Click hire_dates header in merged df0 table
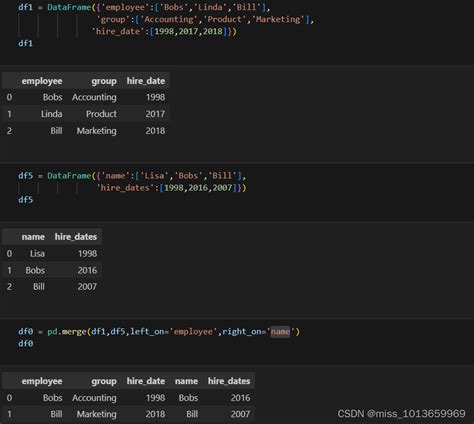Screen dimensions: 474x424 [229, 381]
